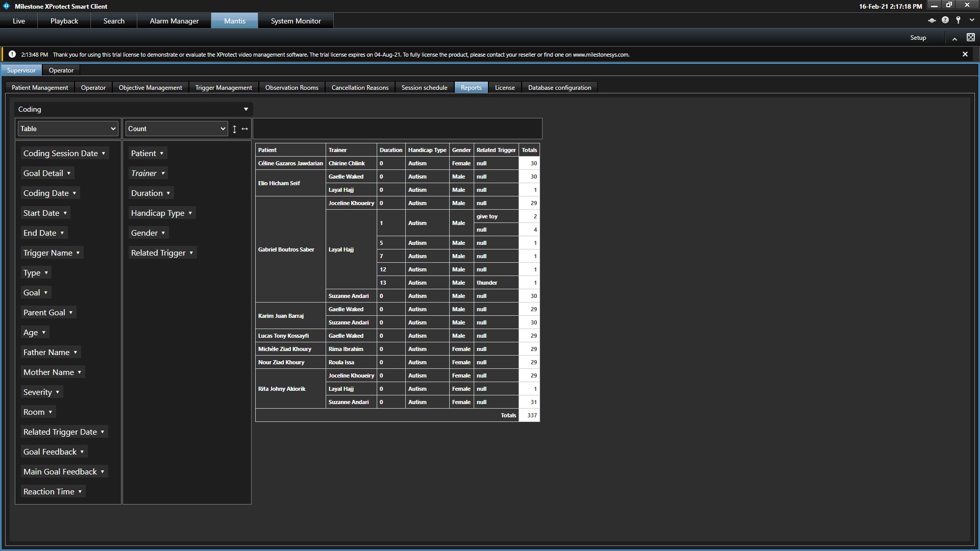Image resolution: width=980 pixels, height=551 pixels.
Task: Click the 'thunder' related trigger cell
Action: coord(496,283)
